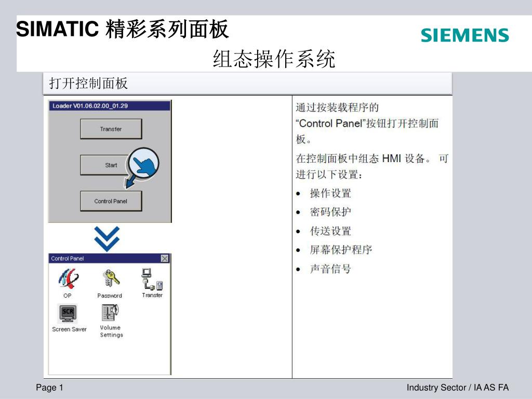Click the slide title 组态操作系统

point(274,59)
